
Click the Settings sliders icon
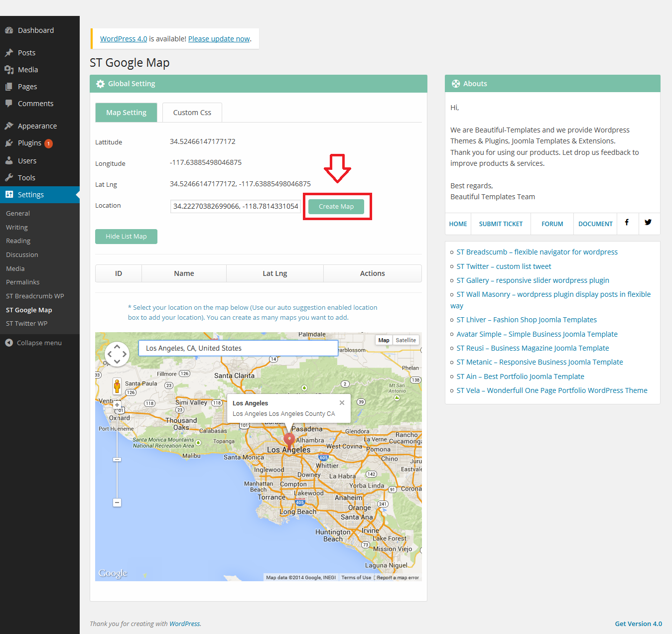[x=9, y=195]
